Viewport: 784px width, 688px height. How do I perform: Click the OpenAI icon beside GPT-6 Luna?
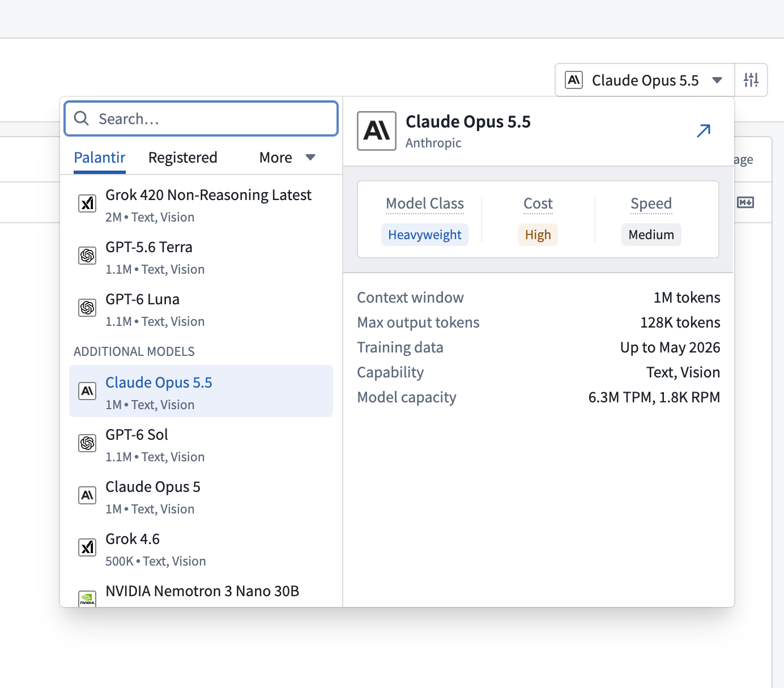(87, 308)
